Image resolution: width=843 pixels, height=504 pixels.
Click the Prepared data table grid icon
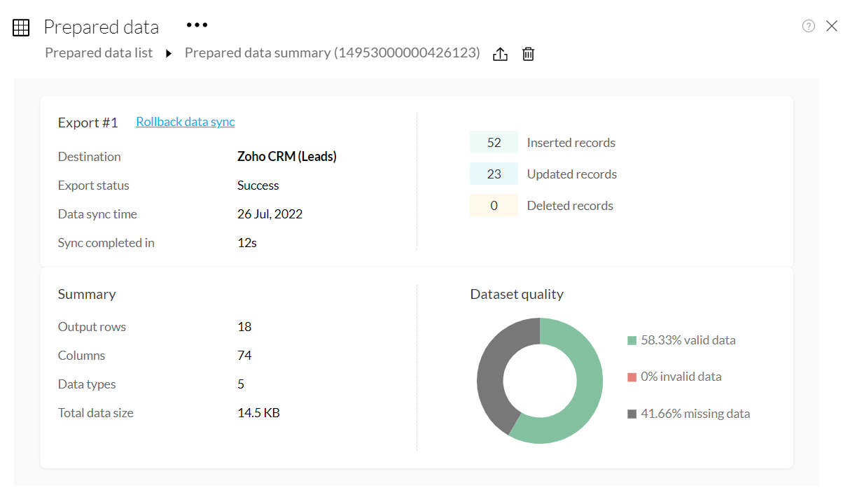click(21, 27)
